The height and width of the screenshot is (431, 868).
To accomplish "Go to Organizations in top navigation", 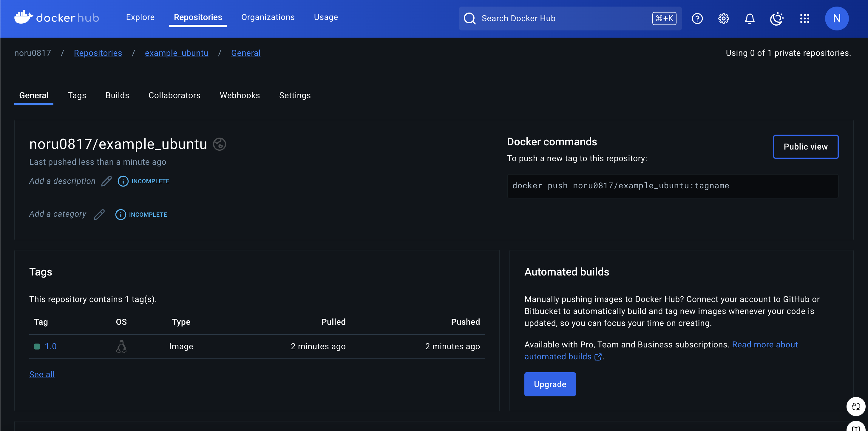I will click(x=268, y=17).
